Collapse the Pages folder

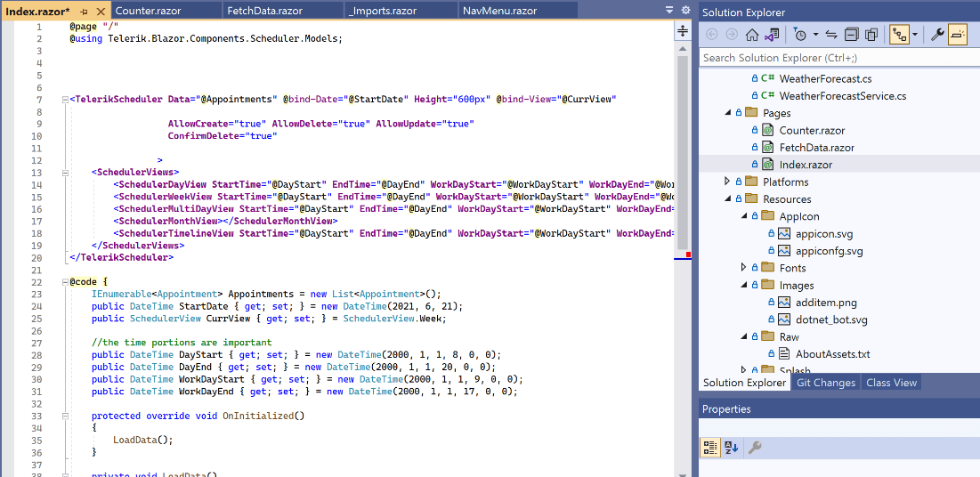tap(727, 112)
